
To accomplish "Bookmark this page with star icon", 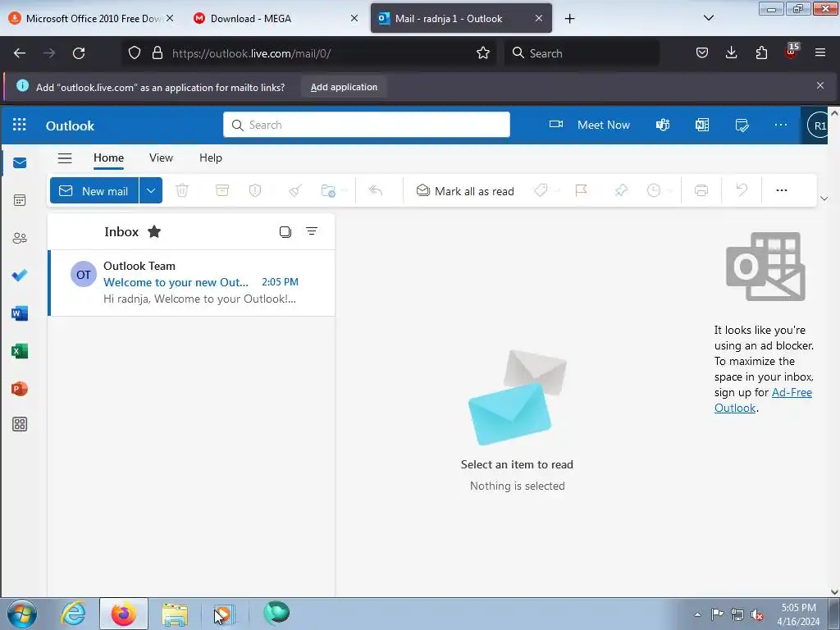I will 483,53.
